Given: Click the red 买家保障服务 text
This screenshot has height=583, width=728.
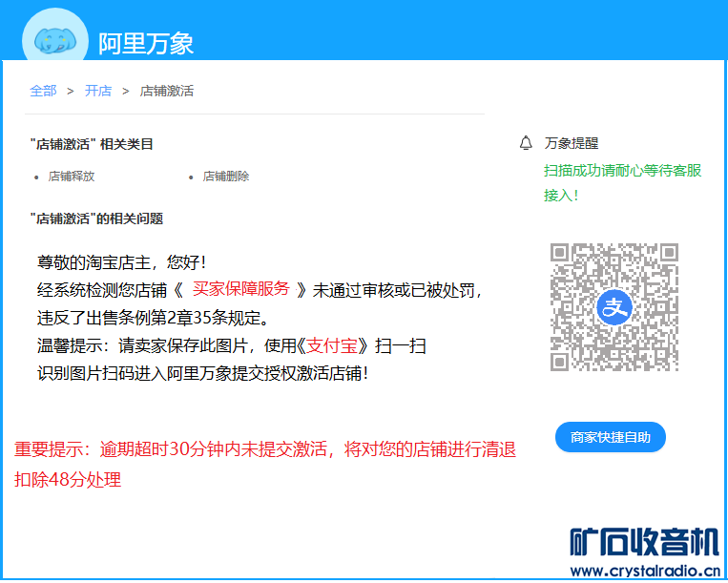Looking at the screenshot, I should point(241,289).
